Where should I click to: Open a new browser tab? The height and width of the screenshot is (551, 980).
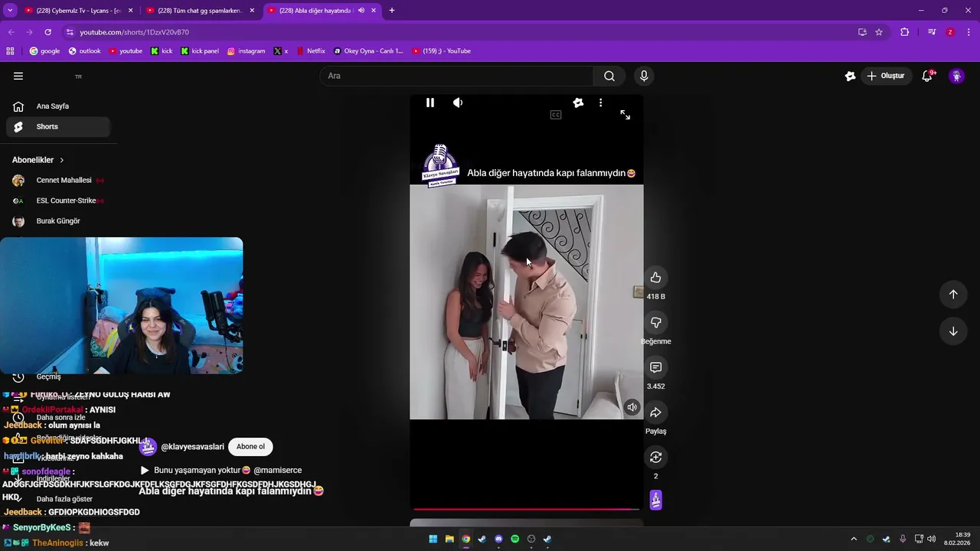(x=392, y=11)
